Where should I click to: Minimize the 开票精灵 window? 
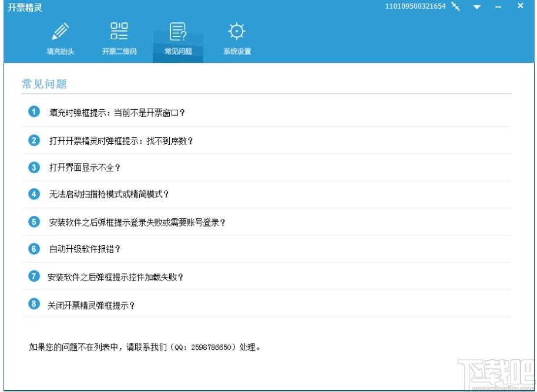498,7
